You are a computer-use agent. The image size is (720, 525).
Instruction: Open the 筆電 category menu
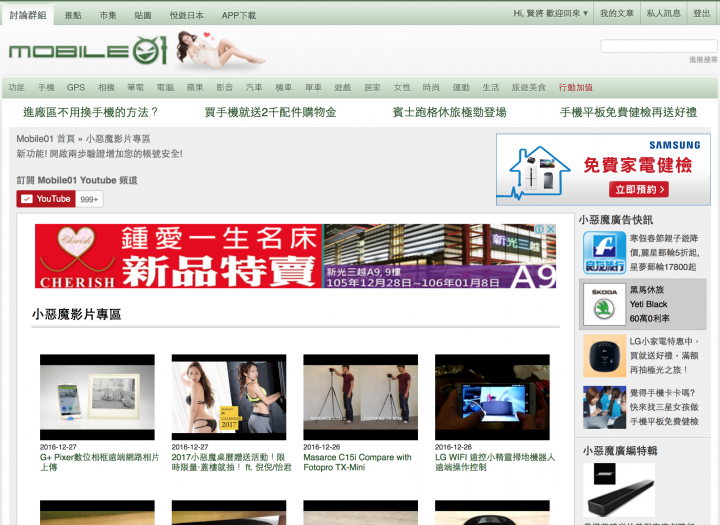(135, 87)
